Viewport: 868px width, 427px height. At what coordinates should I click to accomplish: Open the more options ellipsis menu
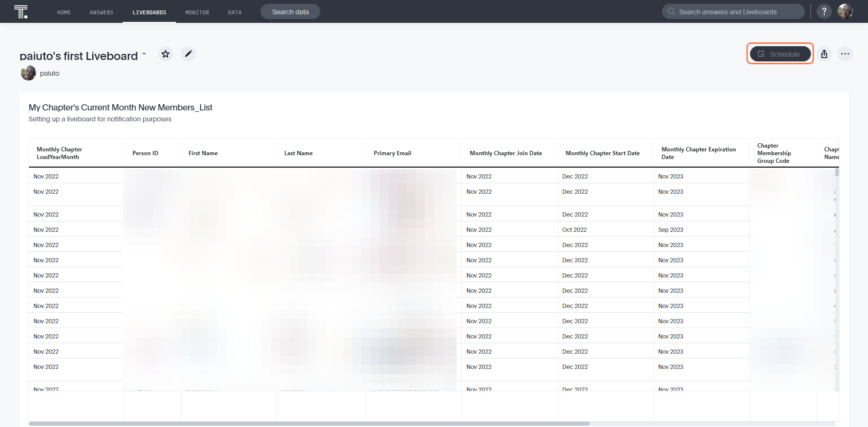[845, 54]
